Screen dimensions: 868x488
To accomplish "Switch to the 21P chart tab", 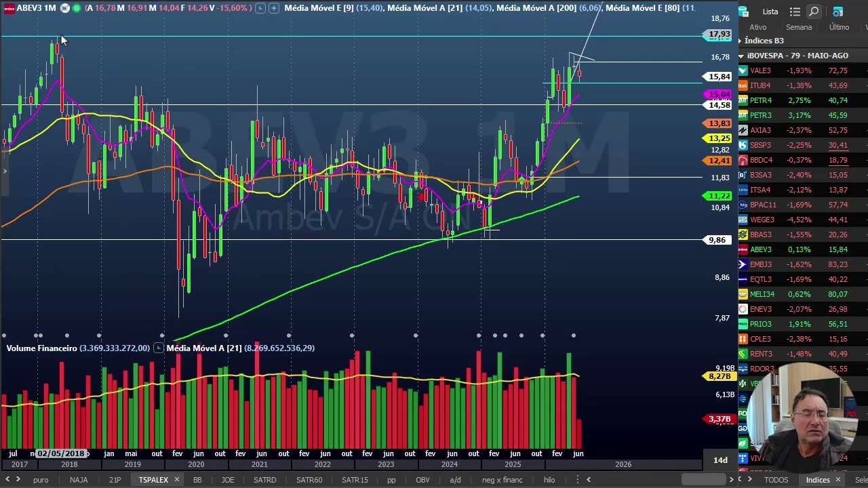I will pyautogui.click(x=115, y=480).
